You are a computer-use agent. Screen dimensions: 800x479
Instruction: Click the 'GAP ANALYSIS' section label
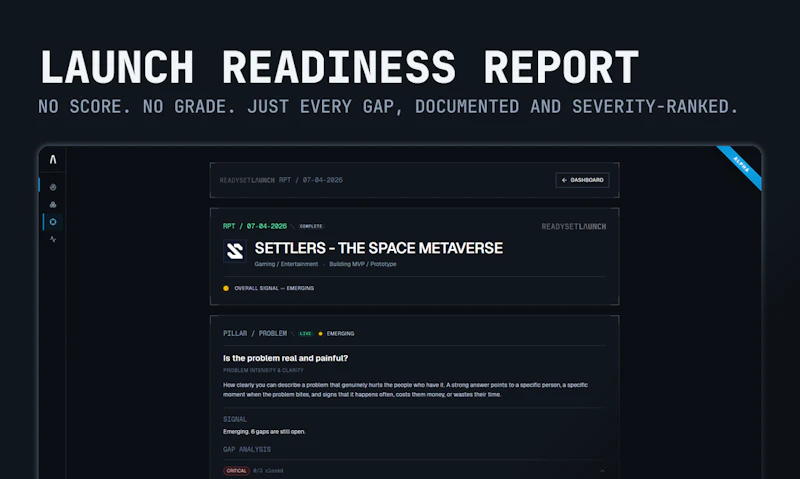[x=247, y=449]
